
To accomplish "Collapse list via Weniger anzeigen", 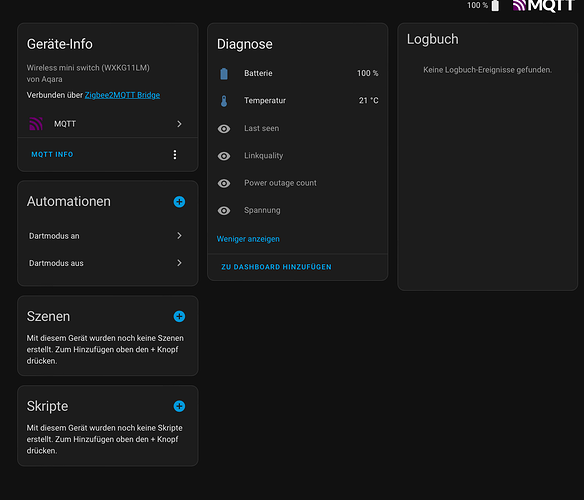I will pyautogui.click(x=248, y=239).
